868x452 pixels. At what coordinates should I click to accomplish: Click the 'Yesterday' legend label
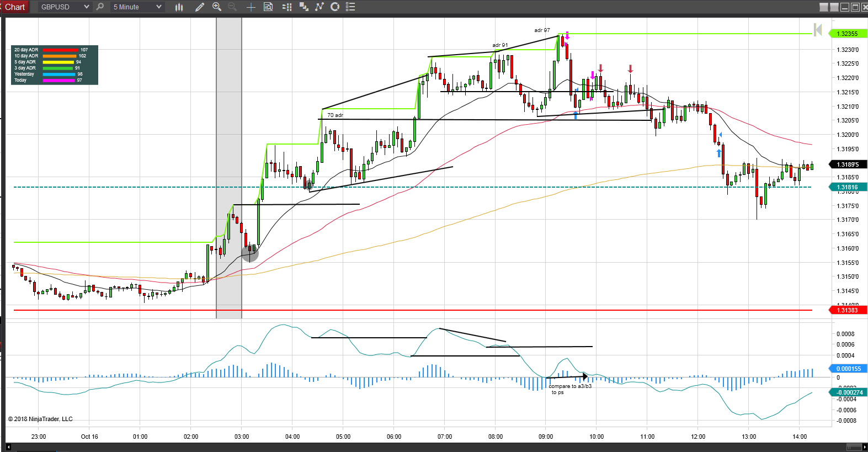pyautogui.click(x=24, y=74)
